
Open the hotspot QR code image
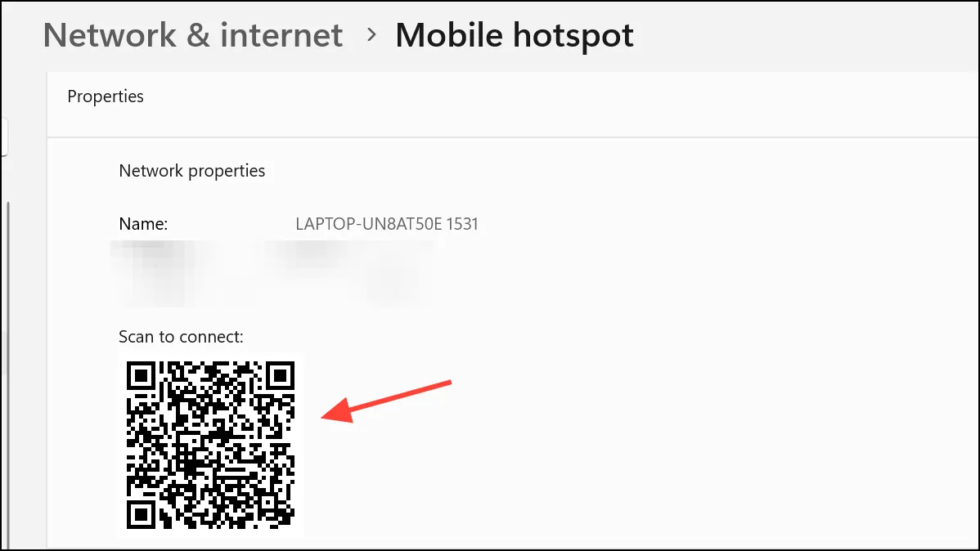click(x=210, y=445)
